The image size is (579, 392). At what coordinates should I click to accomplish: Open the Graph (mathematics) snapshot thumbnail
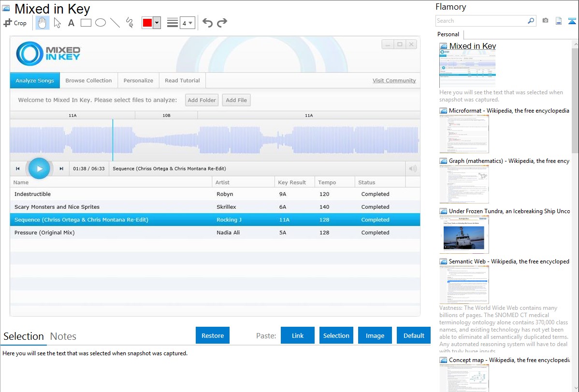coord(464,184)
